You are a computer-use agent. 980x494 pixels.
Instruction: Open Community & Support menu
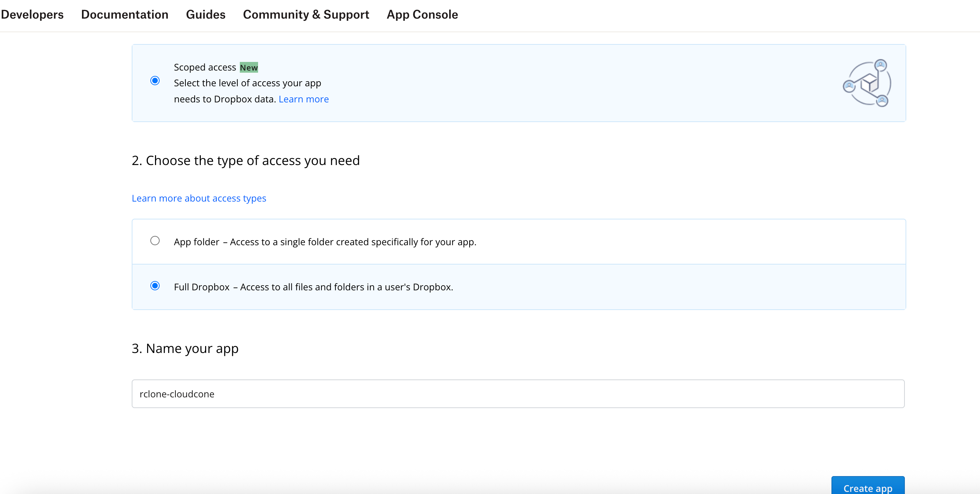306,14
